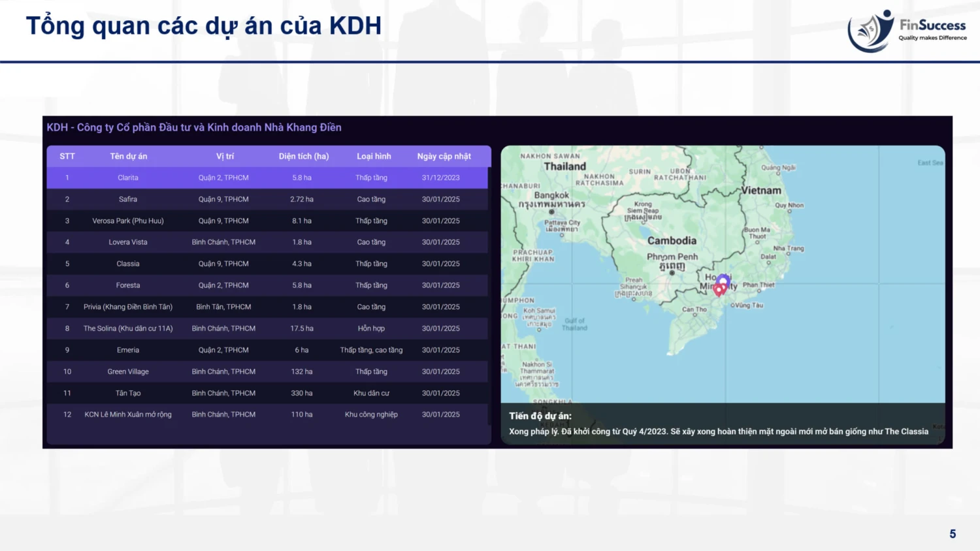Click the 110 ha area cell
Image resolution: width=980 pixels, height=551 pixels.
click(x=302, y=415)
